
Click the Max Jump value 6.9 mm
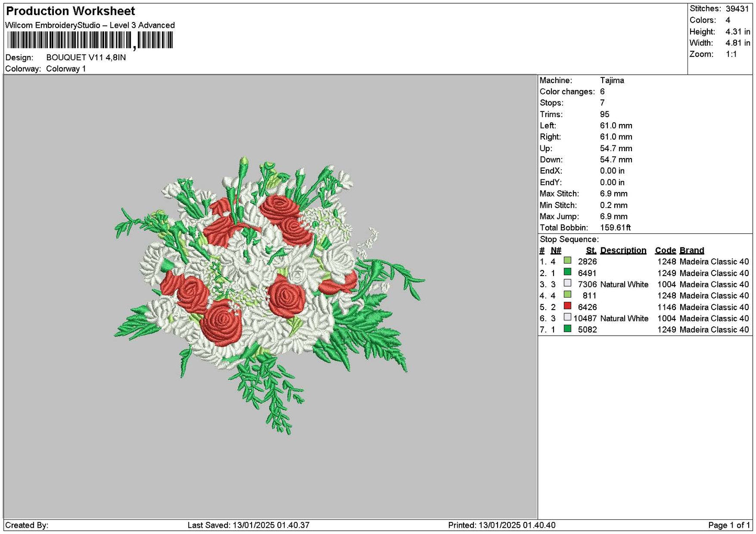614,217
